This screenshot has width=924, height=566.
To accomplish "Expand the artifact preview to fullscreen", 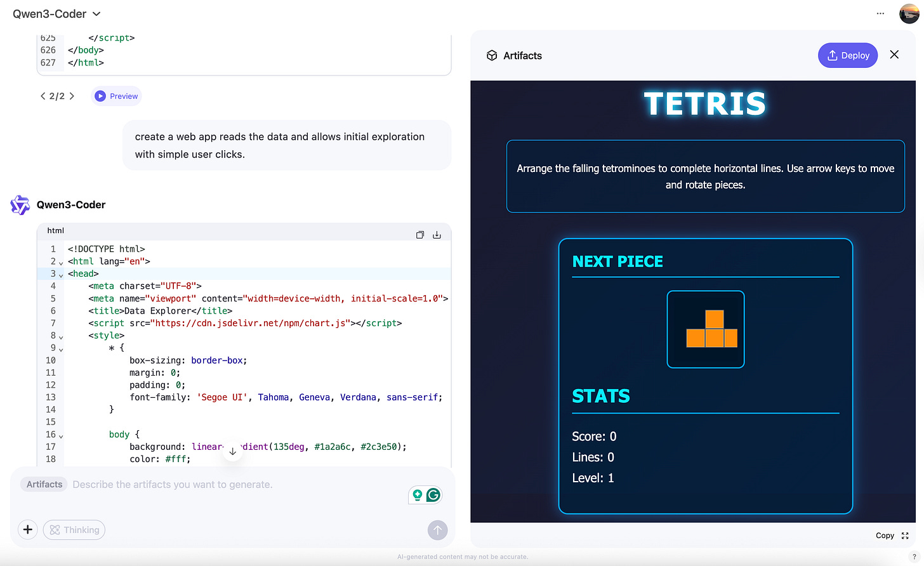I will (905, 536).
